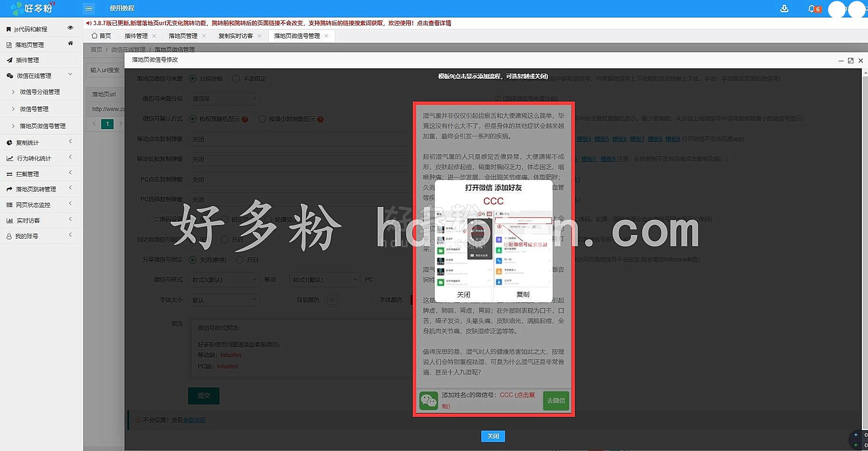Toggle the sidebar hamburger menu icon
This screenshot has height=451, width=868.
[89, 9]
